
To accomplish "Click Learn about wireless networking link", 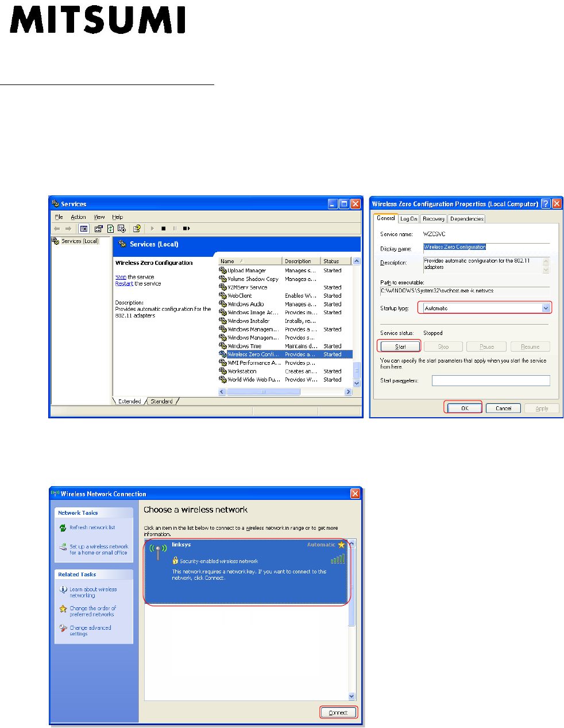I will click(94, 592).
